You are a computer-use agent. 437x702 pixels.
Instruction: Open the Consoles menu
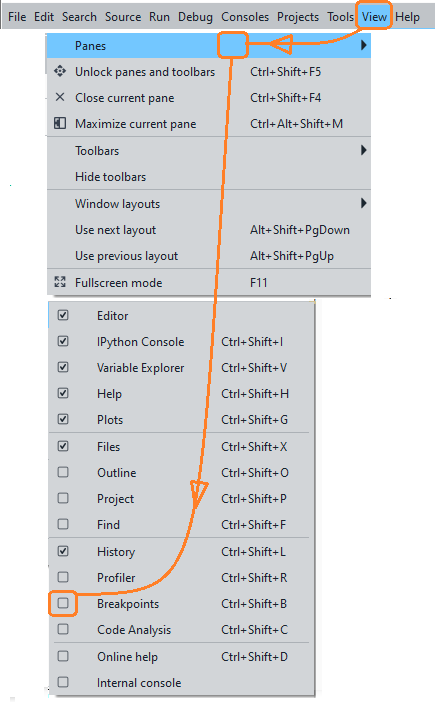(x=245, y=17)
